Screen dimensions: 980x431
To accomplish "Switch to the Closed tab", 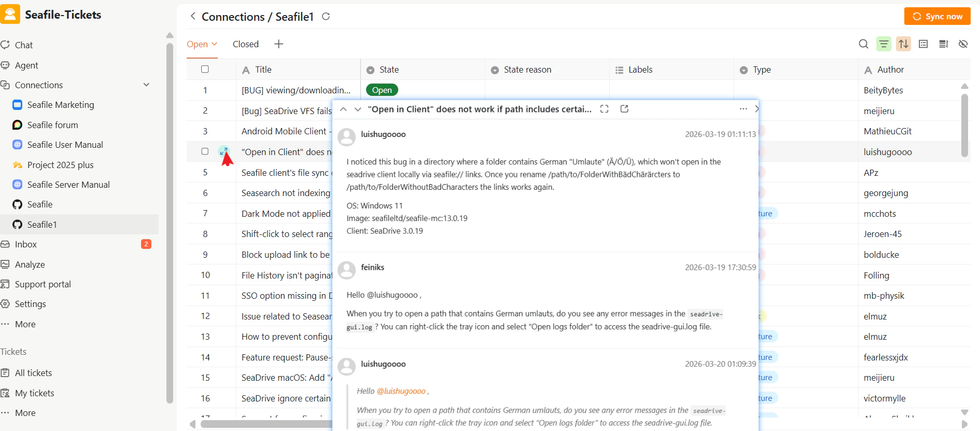I will pos(246,44).
